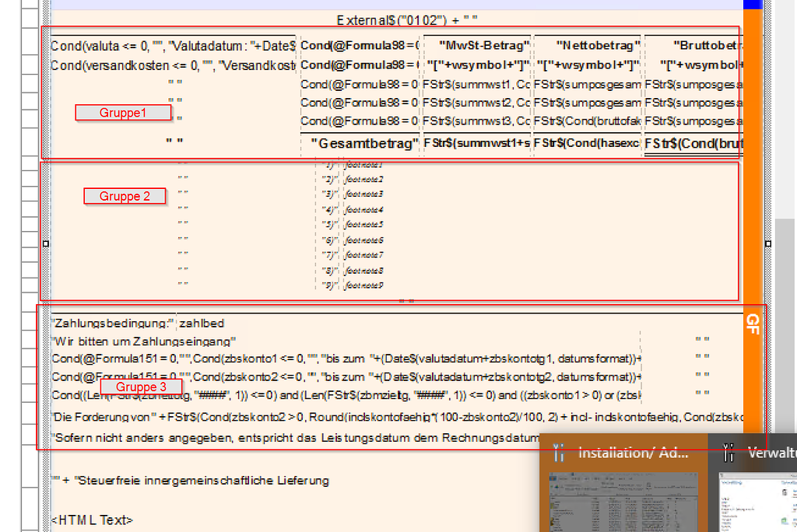Select the Gruppe 3 label box
Image resolution: width=797 pixels, height=532 pixels.
(x=141, y=387)
